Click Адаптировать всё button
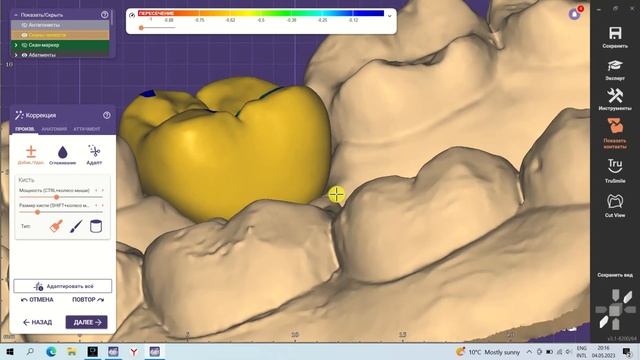640x360 pixels. [62, 286]
